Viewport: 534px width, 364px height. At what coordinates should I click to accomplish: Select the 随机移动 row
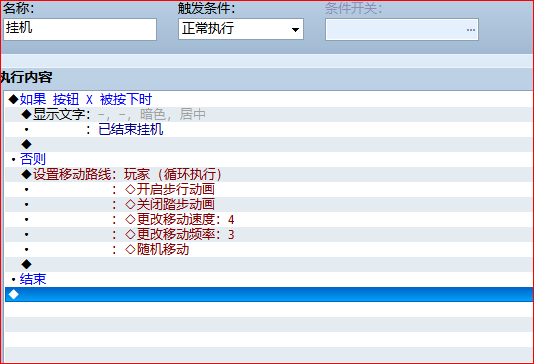[269, 249]
